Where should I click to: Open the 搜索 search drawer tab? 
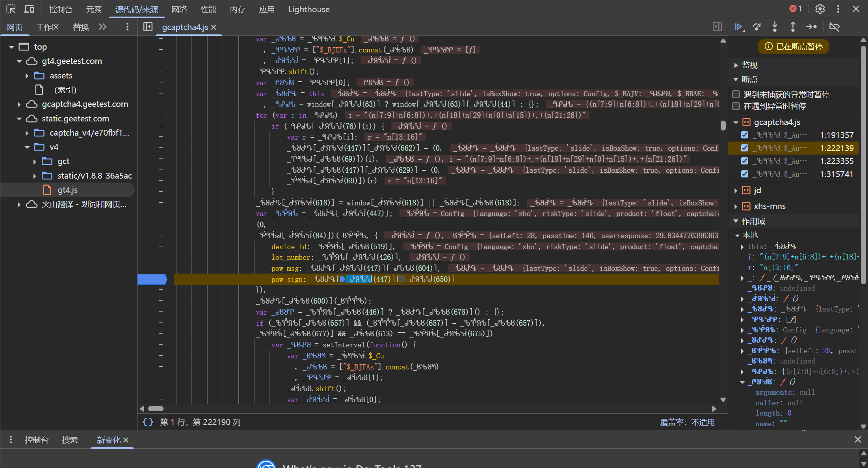(x=70, y=440)
